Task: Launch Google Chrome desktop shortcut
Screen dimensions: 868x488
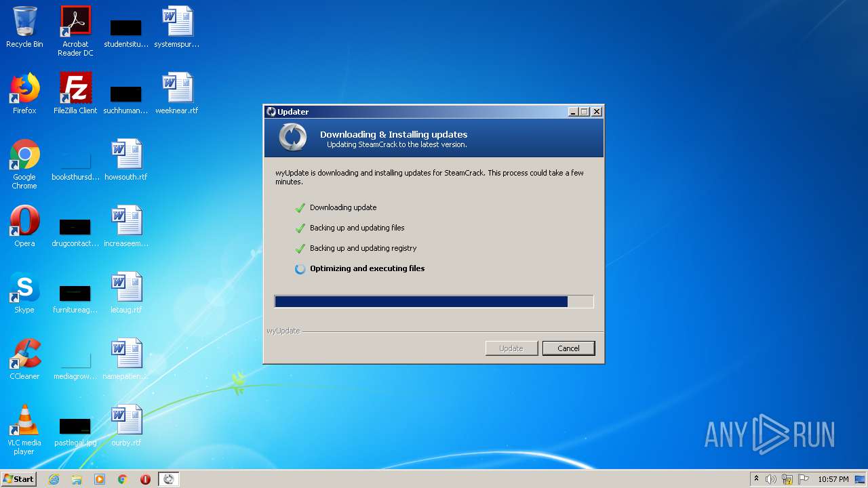Action: (24, 164)
